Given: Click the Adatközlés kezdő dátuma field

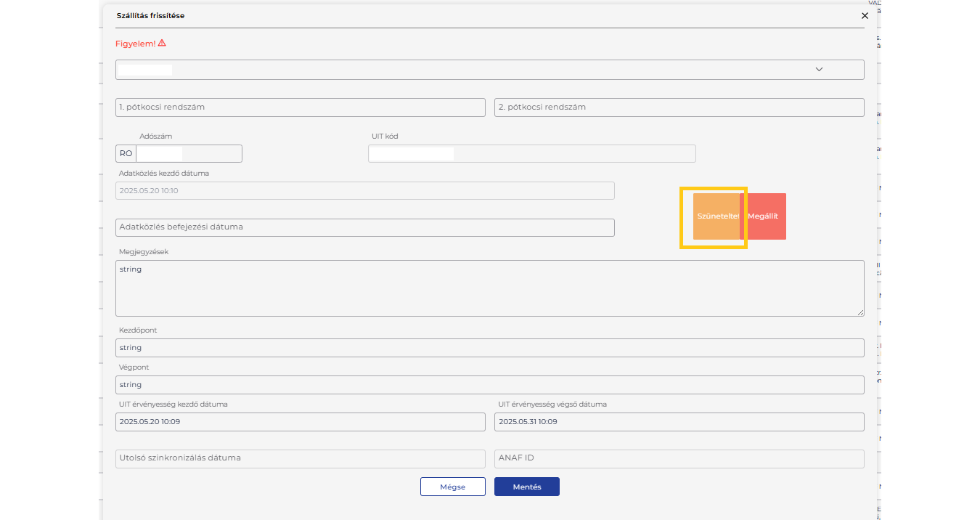Looking at the screenshot, I should (x=364, y=191).
